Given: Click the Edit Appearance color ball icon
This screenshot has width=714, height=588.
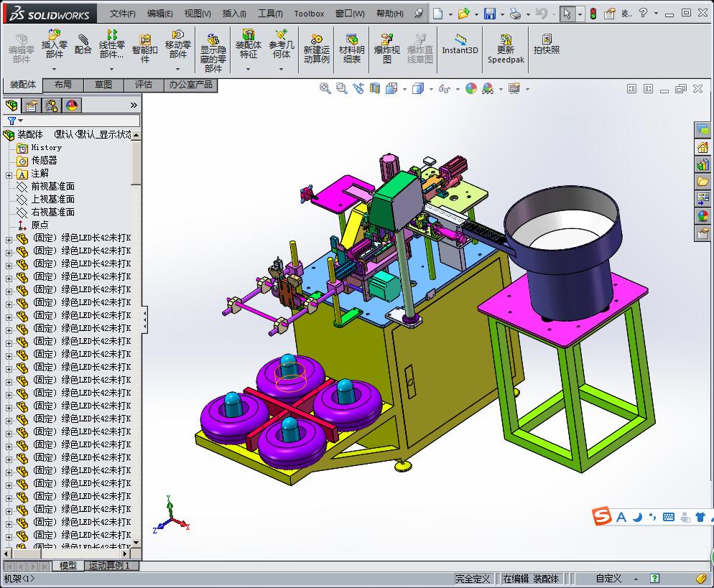Looking at the screenshot, I should [470, 88].
